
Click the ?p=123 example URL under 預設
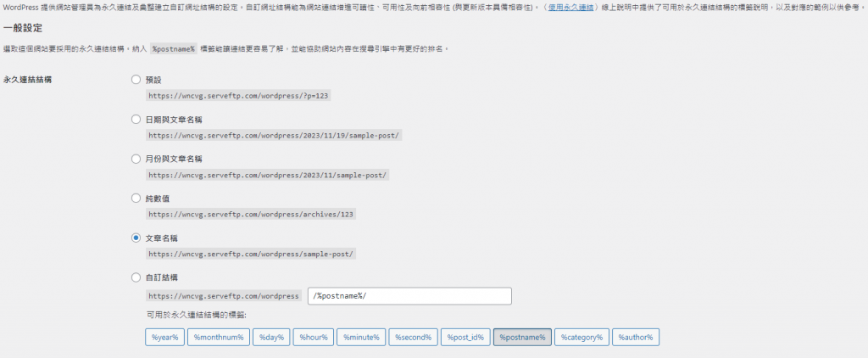(238, 96)
